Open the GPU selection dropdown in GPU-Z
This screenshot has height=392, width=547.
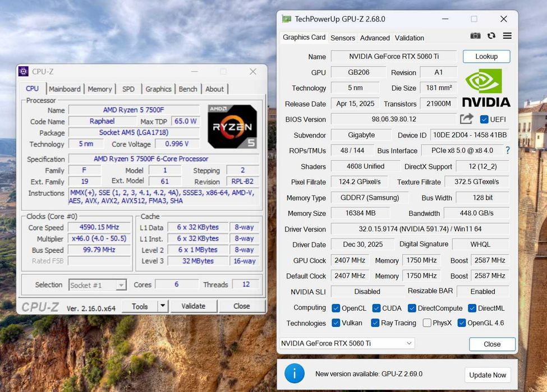point(347,343)
